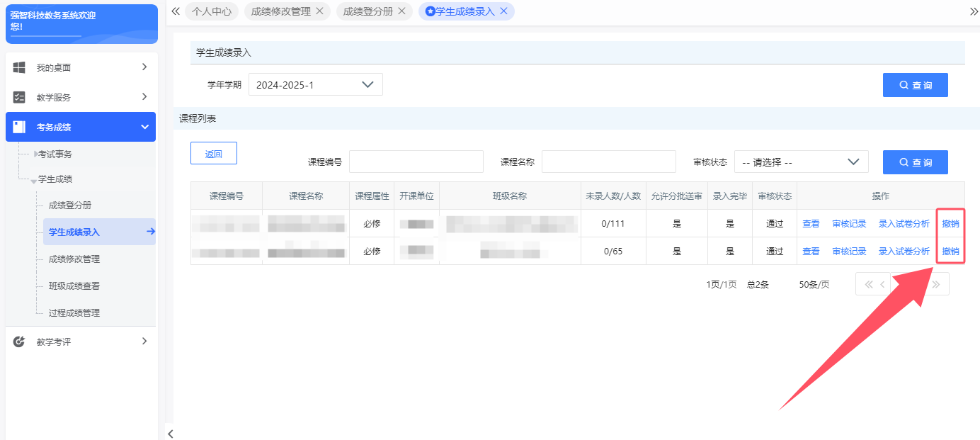The height and width of the screenshot is (440, 980).
Task: Expand the 考试事务 tree node
Action: tap(37, 154)
